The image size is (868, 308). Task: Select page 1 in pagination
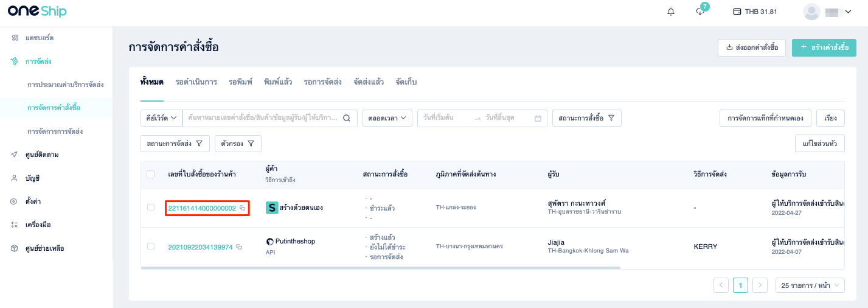[740, 285]
